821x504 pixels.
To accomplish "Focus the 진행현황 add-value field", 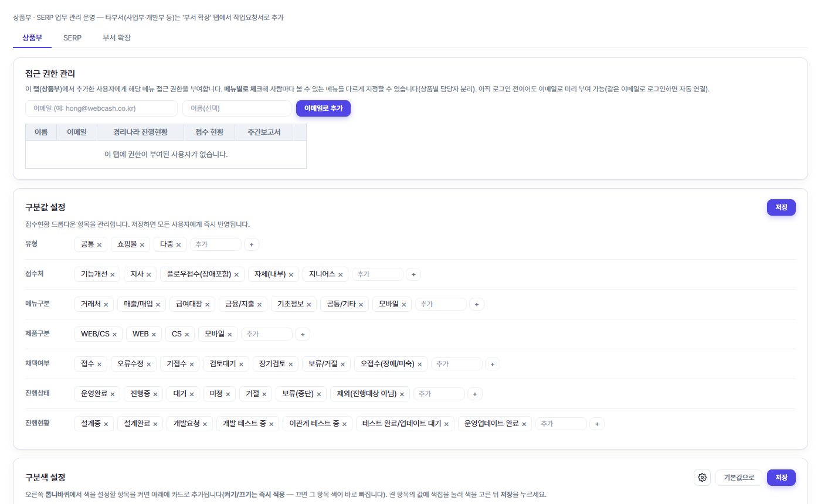I will (561, 424).
